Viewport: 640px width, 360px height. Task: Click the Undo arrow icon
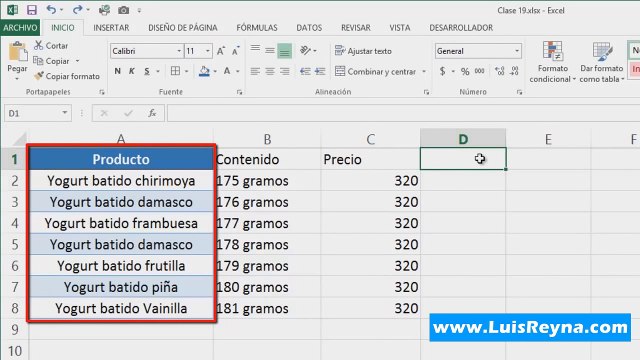coord(51,10)
